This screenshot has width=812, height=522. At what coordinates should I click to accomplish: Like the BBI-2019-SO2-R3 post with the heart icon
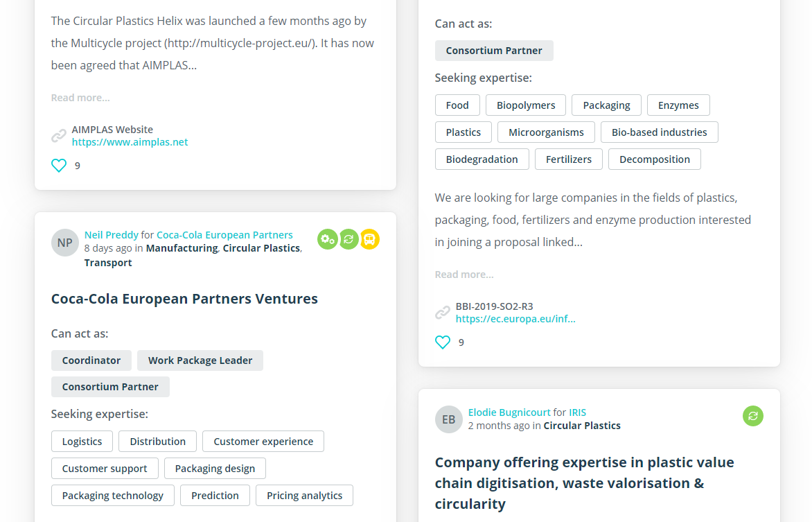(x=443, y=342)
